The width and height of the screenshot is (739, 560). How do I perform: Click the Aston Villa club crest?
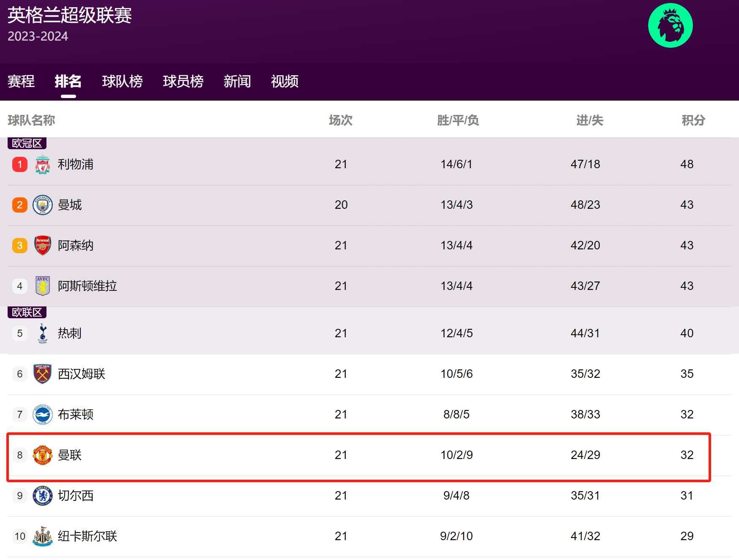click(x=43, y=286)
